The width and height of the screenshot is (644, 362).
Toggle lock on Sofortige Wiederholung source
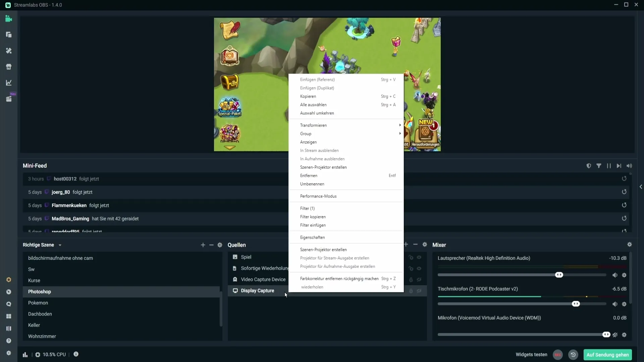tap(411, 268)
